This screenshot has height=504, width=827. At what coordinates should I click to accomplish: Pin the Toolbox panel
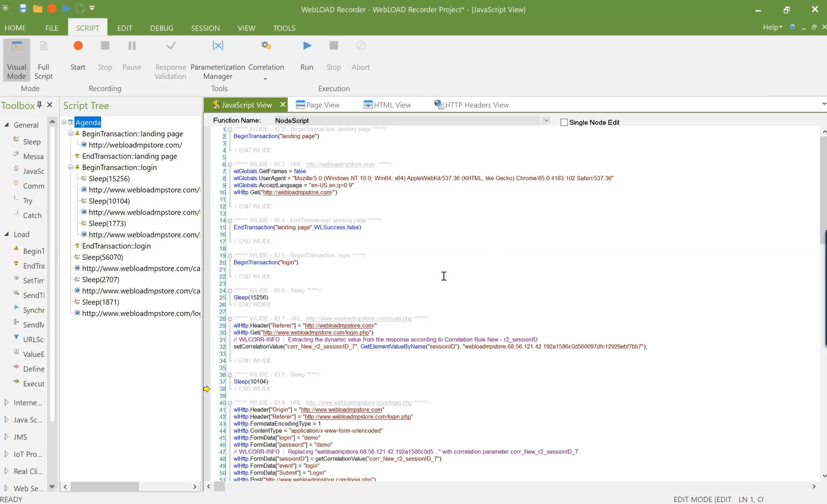pos(40,105)
